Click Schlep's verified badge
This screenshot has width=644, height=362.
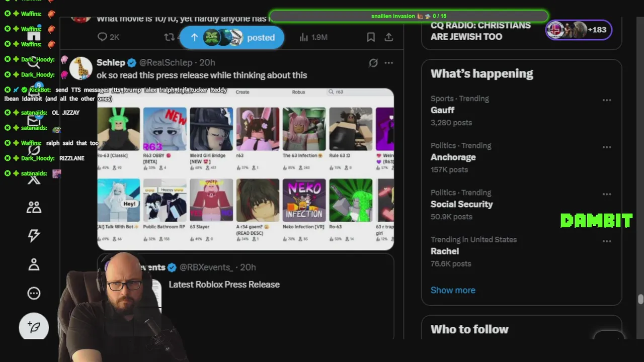[132, 63]
